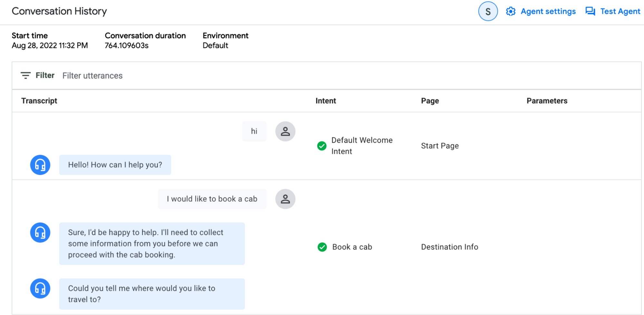Select the Parameters column header
The width and height of the screenshot is (644, 315).
pyautogui.click(x=547, y=101)
